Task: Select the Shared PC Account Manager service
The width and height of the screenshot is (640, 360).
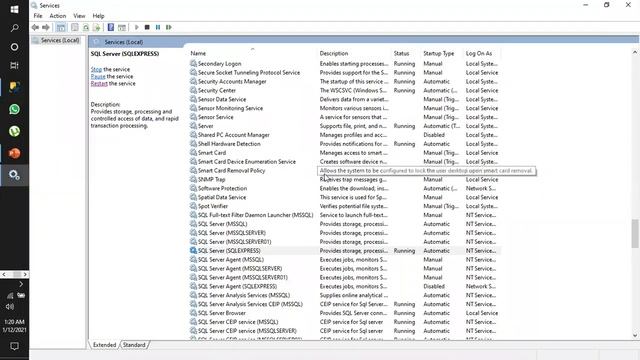Action: tap(233, 135)
